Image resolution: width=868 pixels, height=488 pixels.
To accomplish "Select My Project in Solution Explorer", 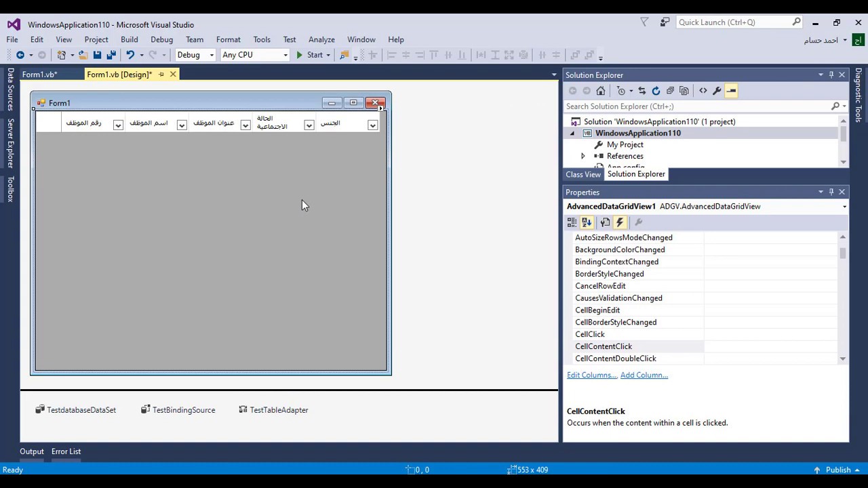I will [x=625, y=145].
